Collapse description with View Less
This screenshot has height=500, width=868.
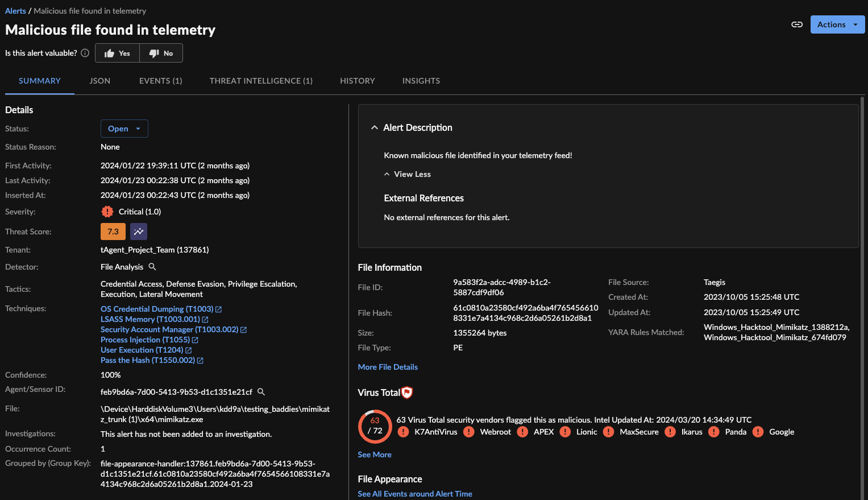(407, 174)
